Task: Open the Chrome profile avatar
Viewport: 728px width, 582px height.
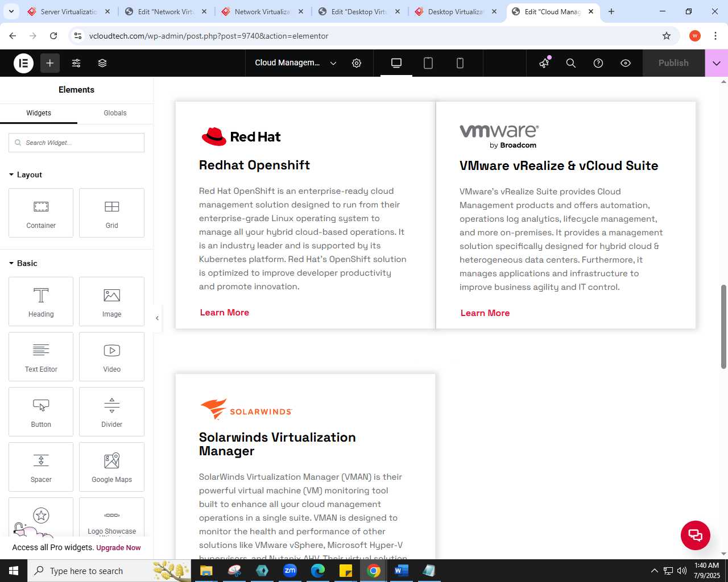Action: click(x=695, y=36)
